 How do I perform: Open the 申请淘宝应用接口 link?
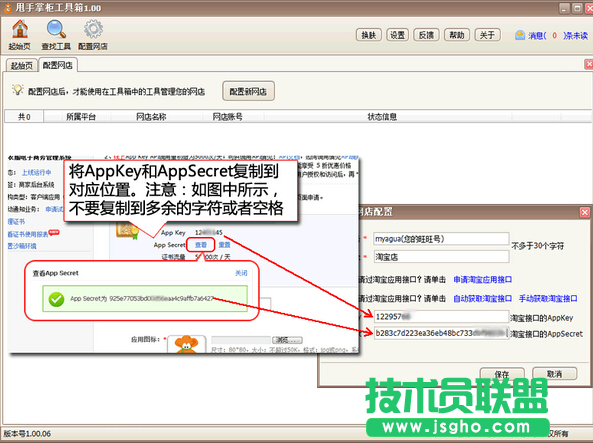[483, 280]
